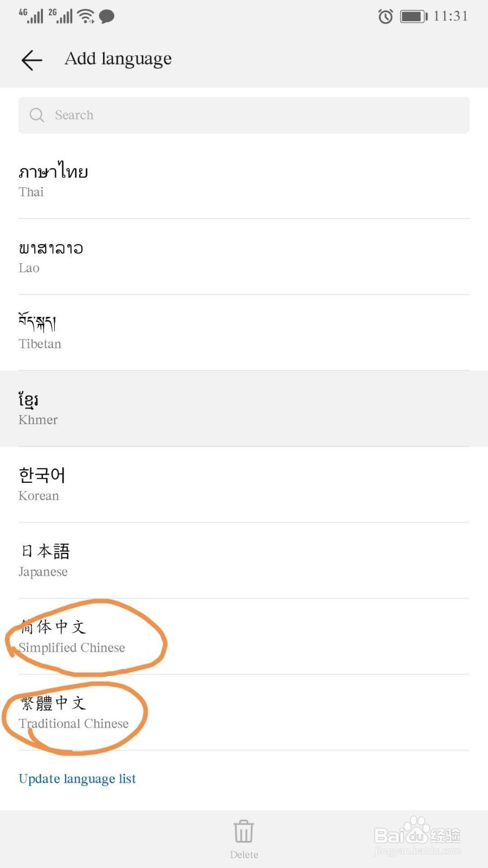This screenshot has height=868, width=488.
Task: Click the 4G signal strength icon
Action: coord(30,15)
